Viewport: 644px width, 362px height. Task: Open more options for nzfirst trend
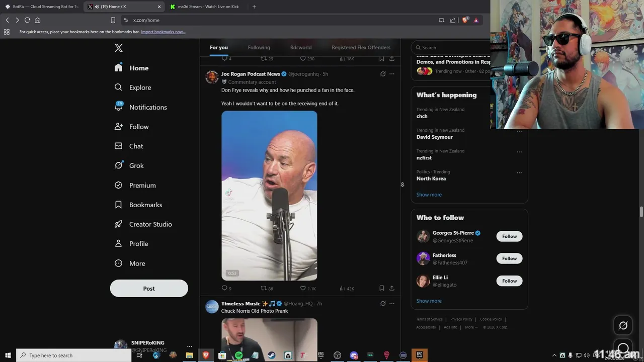pyautogui.click(x=519, y=152)
